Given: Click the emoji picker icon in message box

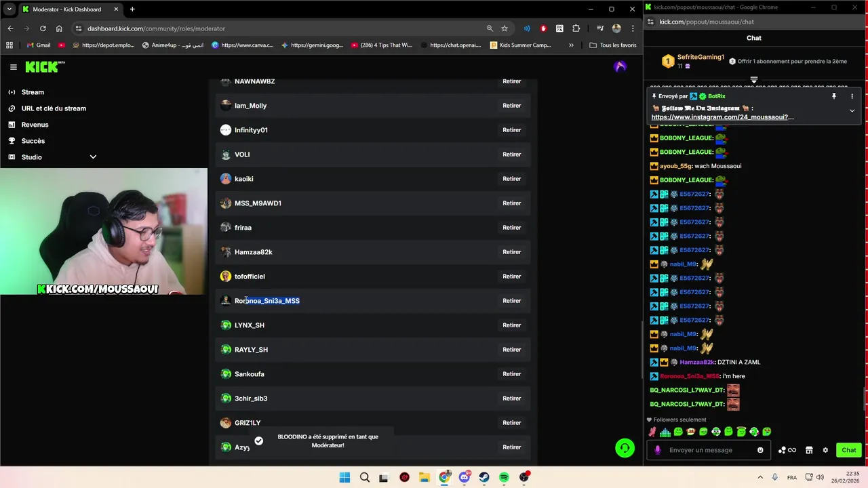Looking at the screenshot, I should 760,450.
